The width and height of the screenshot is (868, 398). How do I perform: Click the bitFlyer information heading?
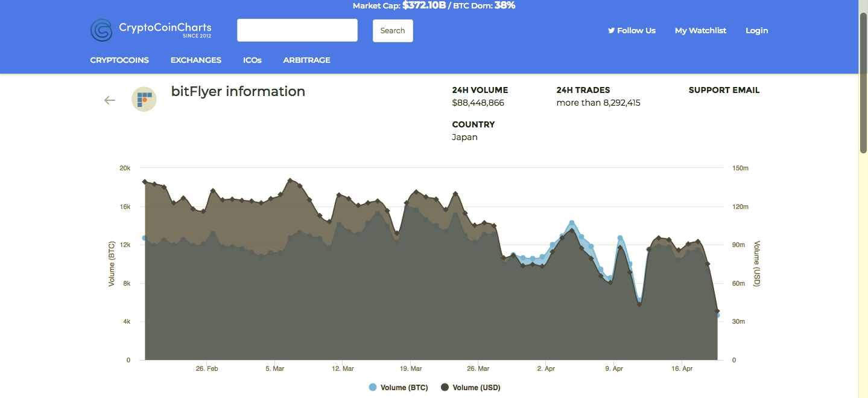[x=238, y=92]
